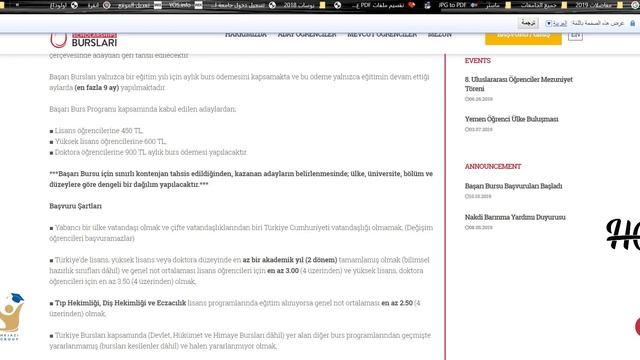The height and width of the screenshot is (360, 640).
Task: Open the معاملات 2019 bookmark folder
Action: pos(598,5)
